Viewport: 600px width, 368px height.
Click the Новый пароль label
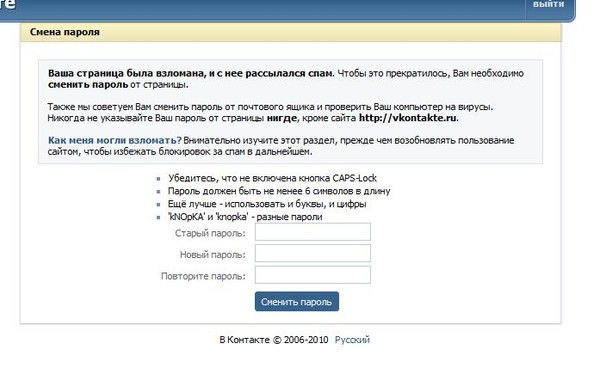(213, 254)
